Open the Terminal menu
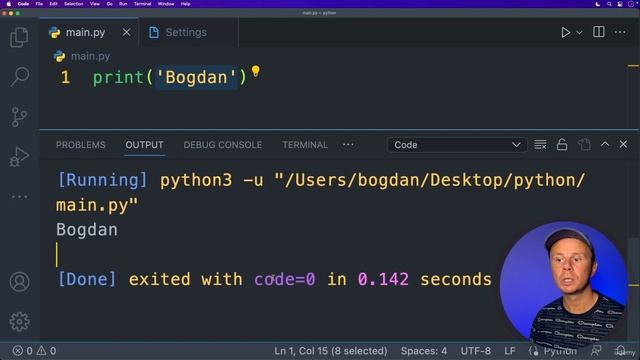 coord(142,4)
